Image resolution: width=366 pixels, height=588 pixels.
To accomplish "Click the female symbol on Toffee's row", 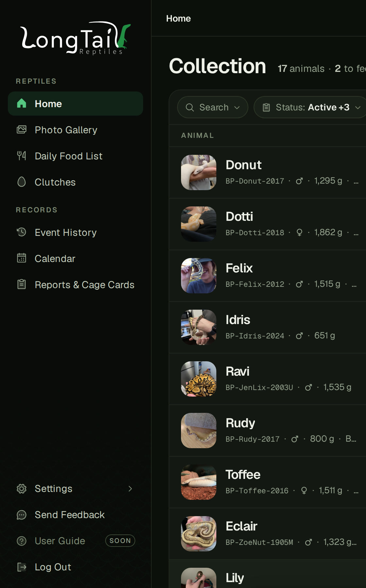I will click(304, 491).
